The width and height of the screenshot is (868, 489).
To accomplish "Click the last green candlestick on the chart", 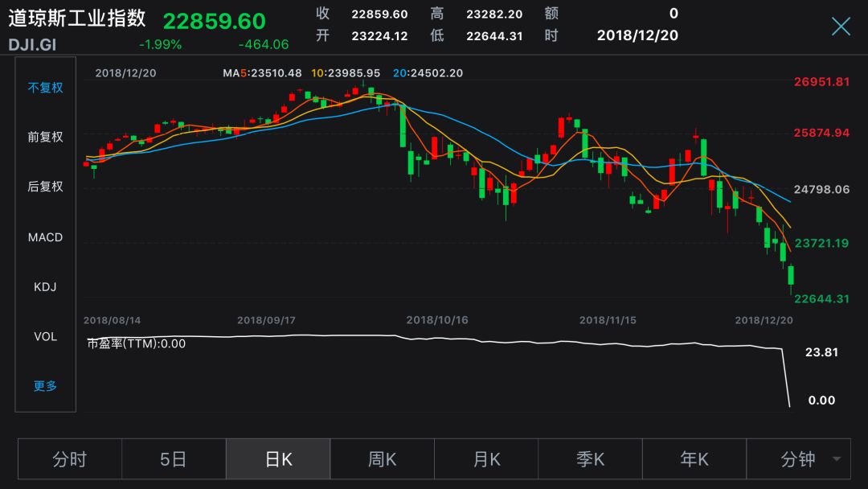I will coord(791,277).
